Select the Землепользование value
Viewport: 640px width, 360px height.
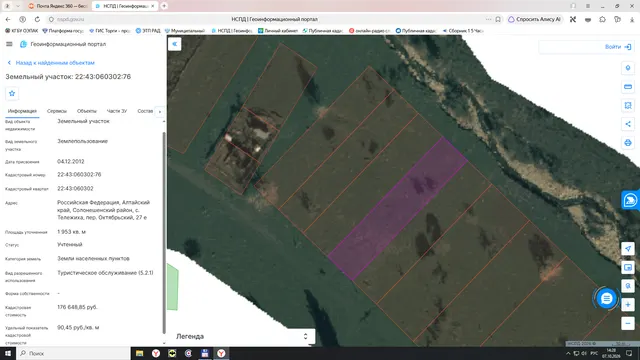[82, 141]
